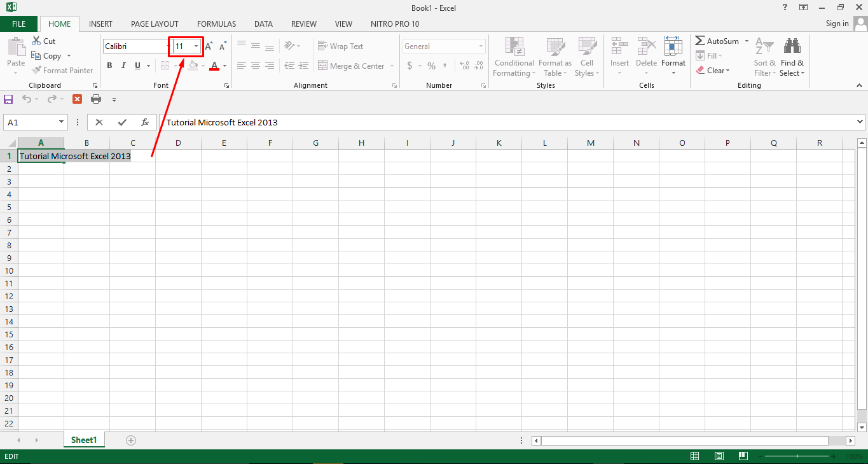Decrease the indent in Alignment group
868x464 pixels.
point(289,66)
